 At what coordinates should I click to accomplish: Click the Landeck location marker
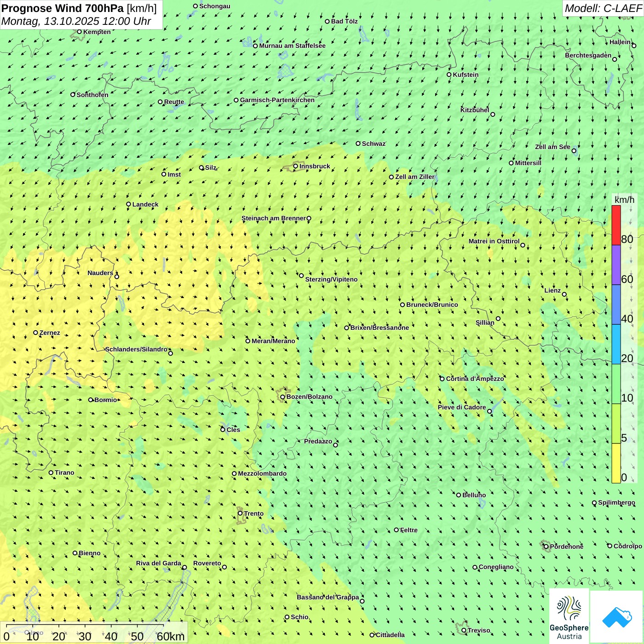coord(129,204)
